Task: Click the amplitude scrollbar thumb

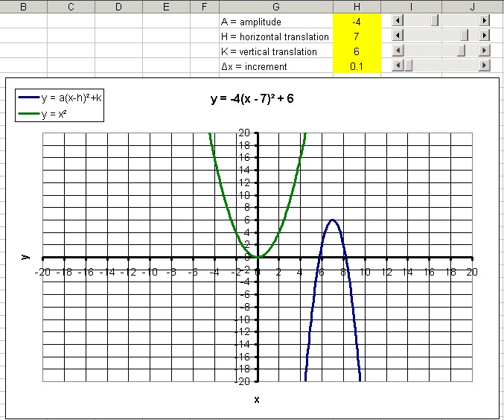Action: coord(435,22)
